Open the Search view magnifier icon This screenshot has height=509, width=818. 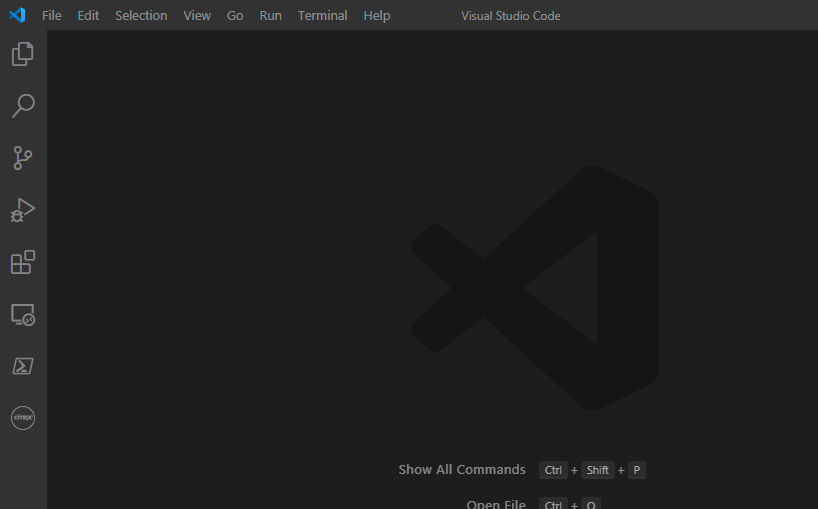(23, 106)
